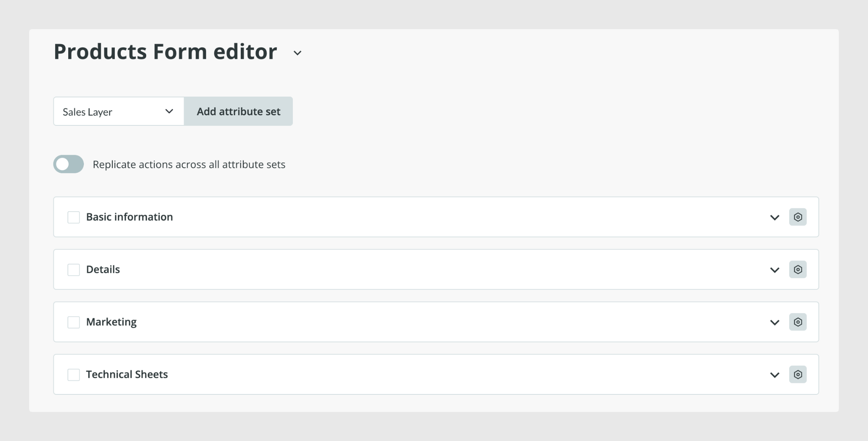This screenshot has width=868, height=441.
Task: Expand the Details section chevron
Action: [775, 270]
